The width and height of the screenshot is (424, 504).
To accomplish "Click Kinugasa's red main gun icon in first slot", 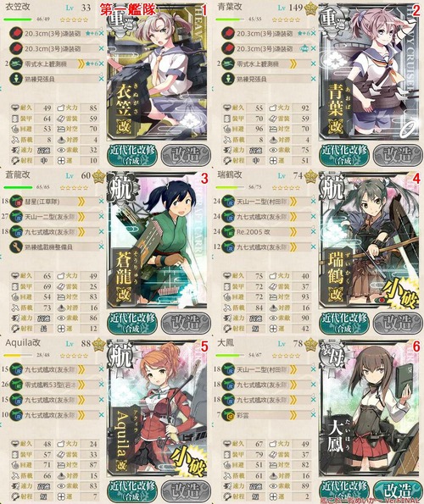I will click(15, 33).
